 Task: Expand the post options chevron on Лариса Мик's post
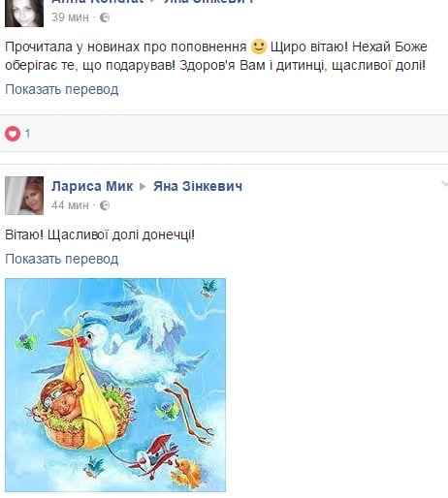[444, 184]
